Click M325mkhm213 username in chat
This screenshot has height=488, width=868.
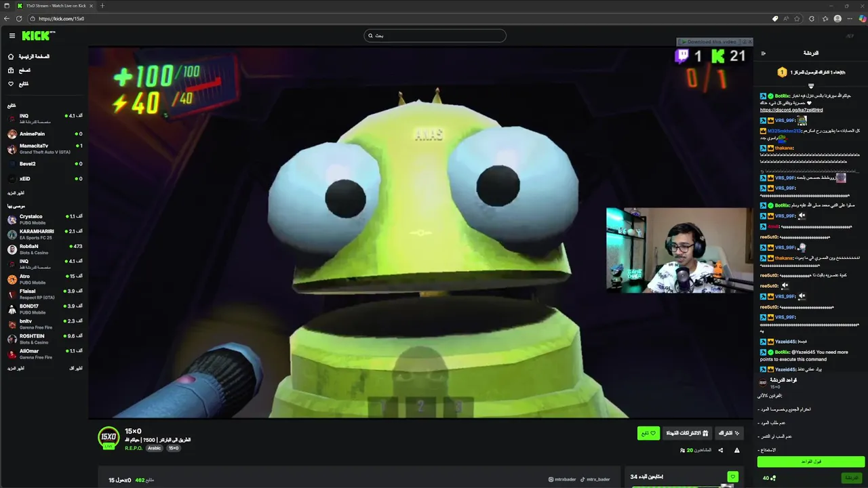784,131
